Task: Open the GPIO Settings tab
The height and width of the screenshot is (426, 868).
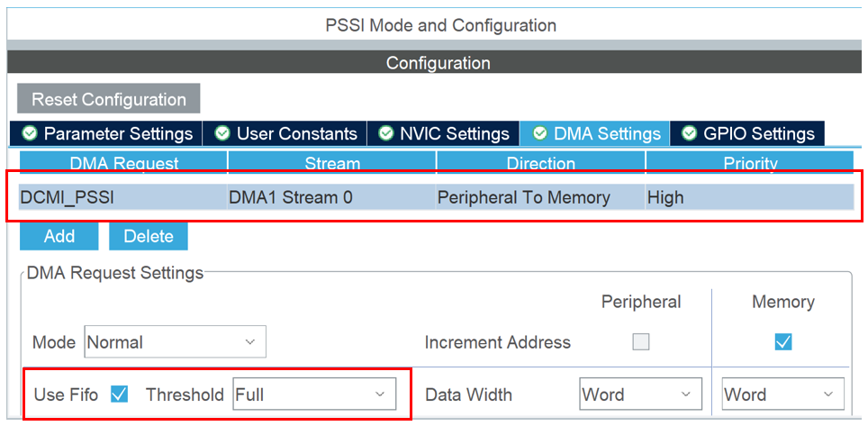Action: 758,133
